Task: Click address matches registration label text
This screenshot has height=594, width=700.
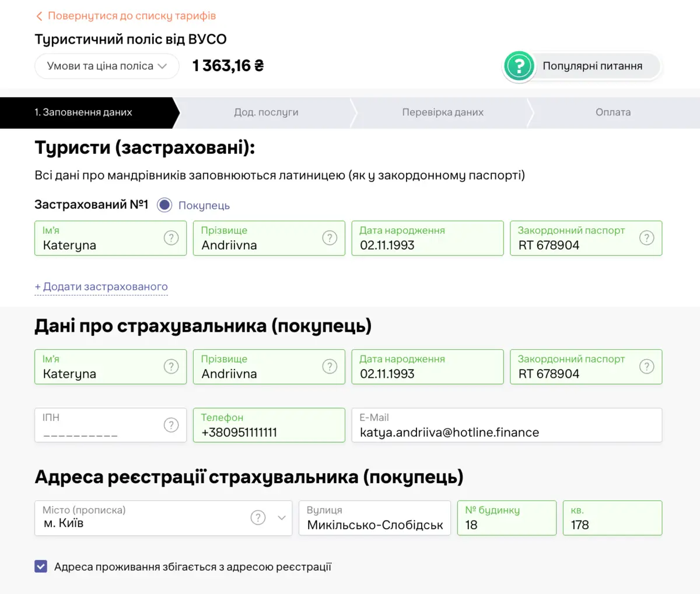Action: (x=192, y=567)
